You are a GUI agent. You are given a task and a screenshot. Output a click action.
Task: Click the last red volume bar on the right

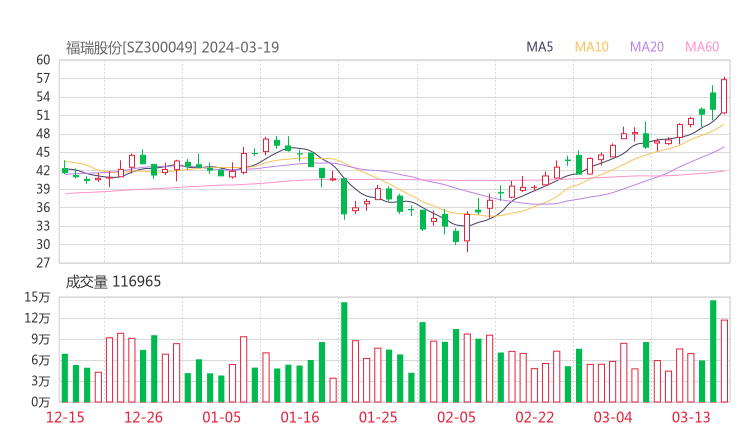(x=724, y=361)
